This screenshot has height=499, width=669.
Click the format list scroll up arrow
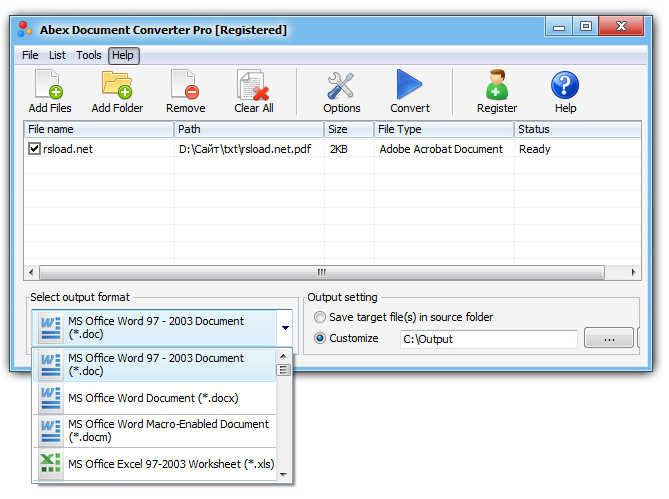click(283, 356)
